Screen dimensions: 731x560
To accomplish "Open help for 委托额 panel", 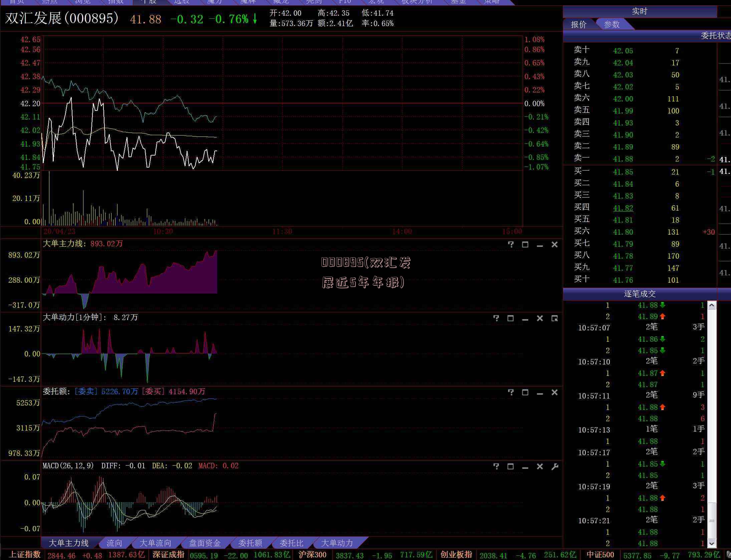I will point(511,392).
